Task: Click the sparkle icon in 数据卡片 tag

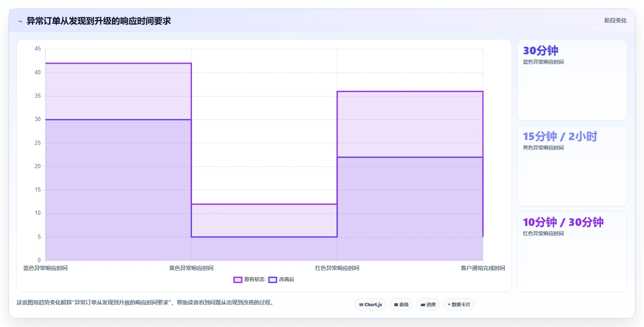Action: (x=449, y=304)
